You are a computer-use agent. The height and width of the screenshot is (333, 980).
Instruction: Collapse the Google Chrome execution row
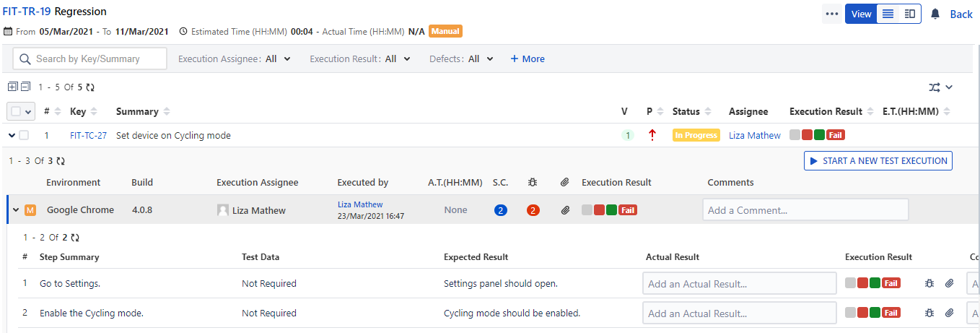[x=16, y=210]
